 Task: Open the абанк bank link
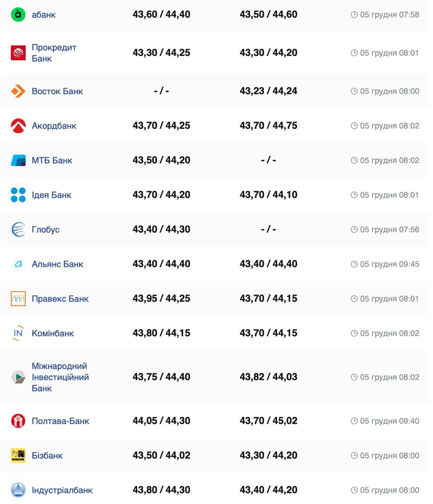(x=44, y=15)
